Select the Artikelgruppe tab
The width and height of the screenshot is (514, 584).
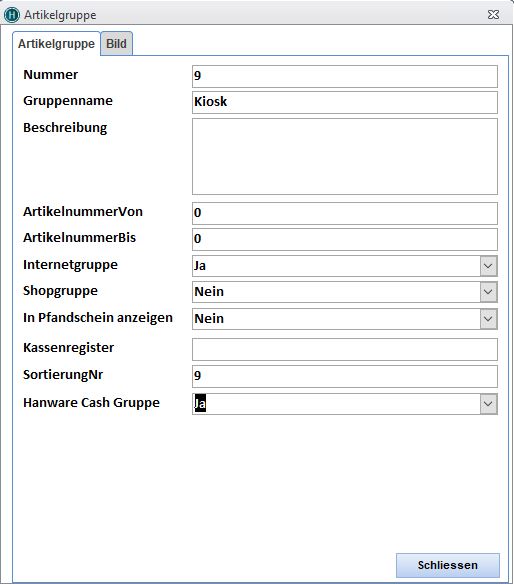point(56,44)
